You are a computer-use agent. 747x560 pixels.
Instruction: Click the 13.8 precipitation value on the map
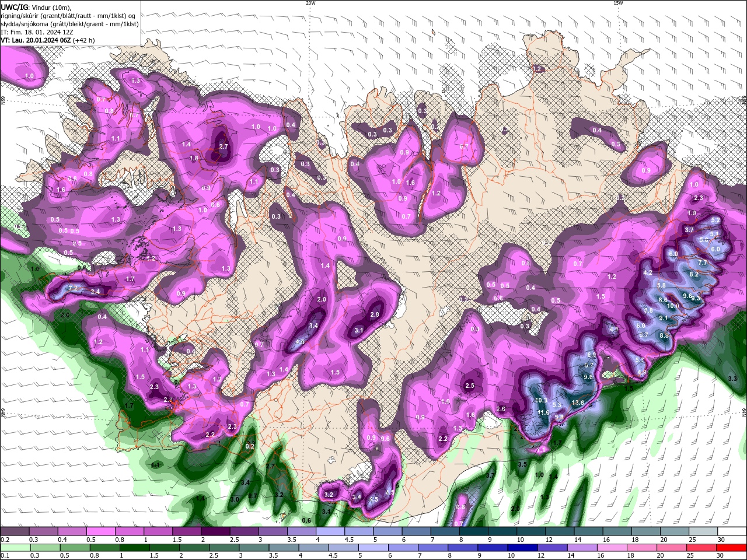(x=578, y=402)
